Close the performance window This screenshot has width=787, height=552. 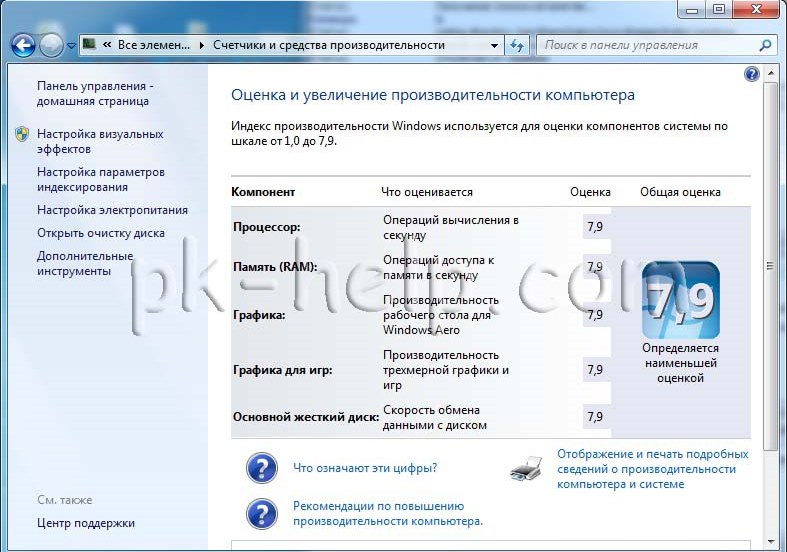click(757, 10)
